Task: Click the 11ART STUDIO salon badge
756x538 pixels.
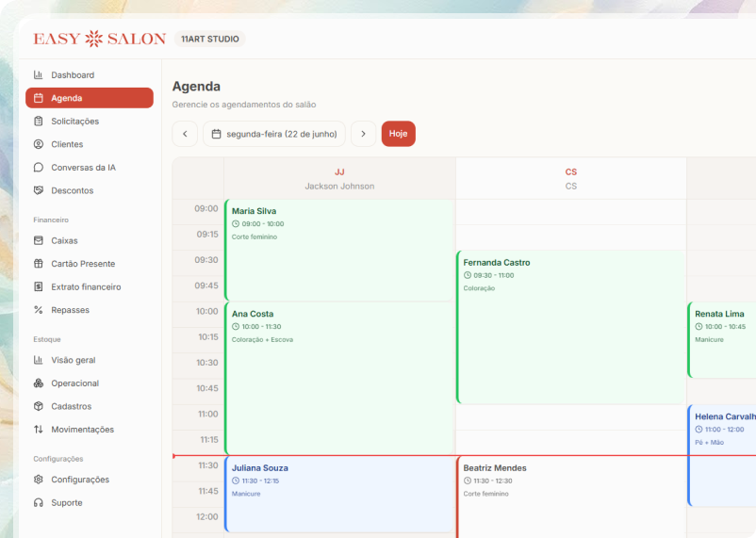Action: click(209, 39)
